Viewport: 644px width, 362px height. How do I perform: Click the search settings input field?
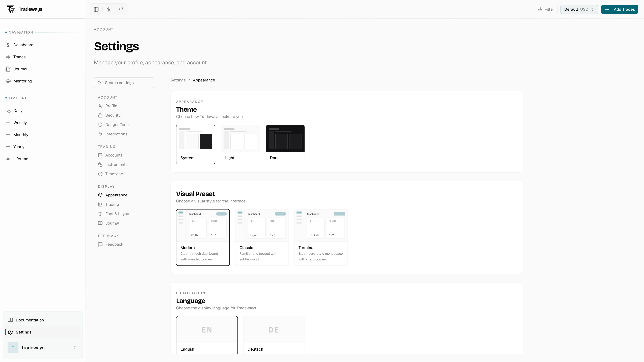coord(124,83)
